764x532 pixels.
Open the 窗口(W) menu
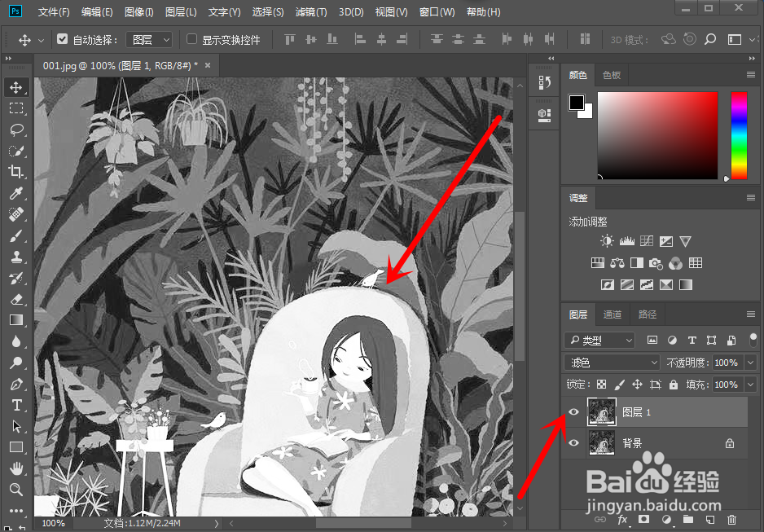437,11
